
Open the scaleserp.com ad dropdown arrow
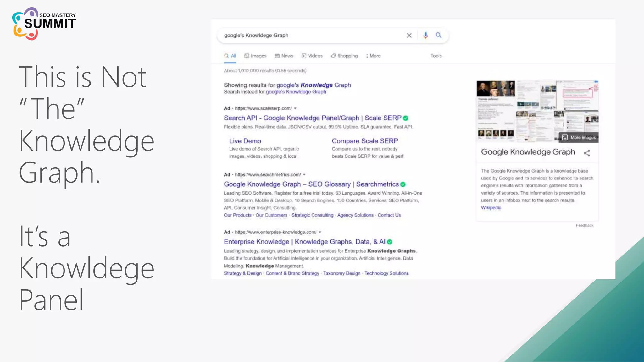[x=295, y=108]
